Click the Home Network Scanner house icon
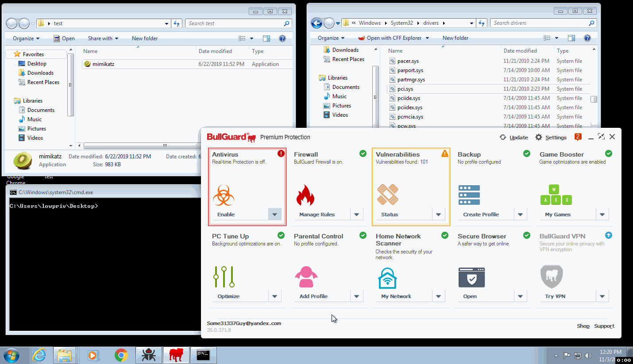The image size is (633, 364). click(x=387, y=278)
